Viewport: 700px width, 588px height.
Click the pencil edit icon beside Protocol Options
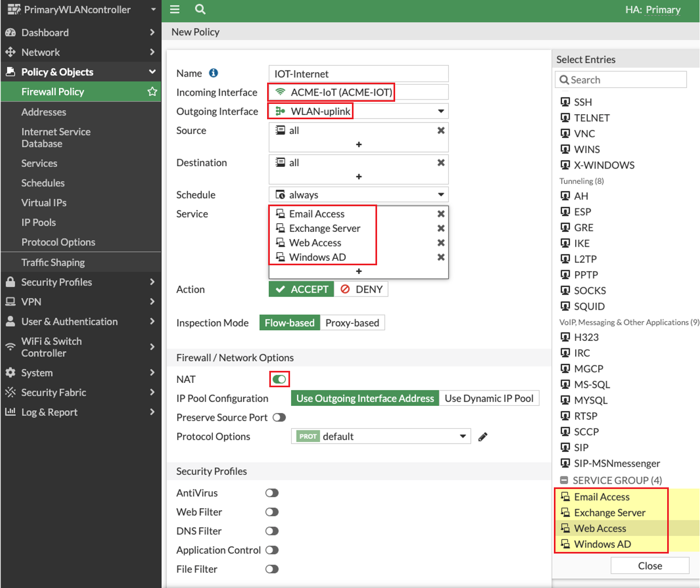[483, 436]
